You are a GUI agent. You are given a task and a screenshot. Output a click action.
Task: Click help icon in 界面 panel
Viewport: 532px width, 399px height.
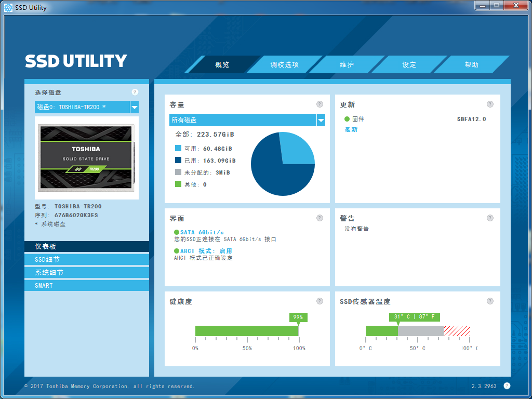click(320, 218)
